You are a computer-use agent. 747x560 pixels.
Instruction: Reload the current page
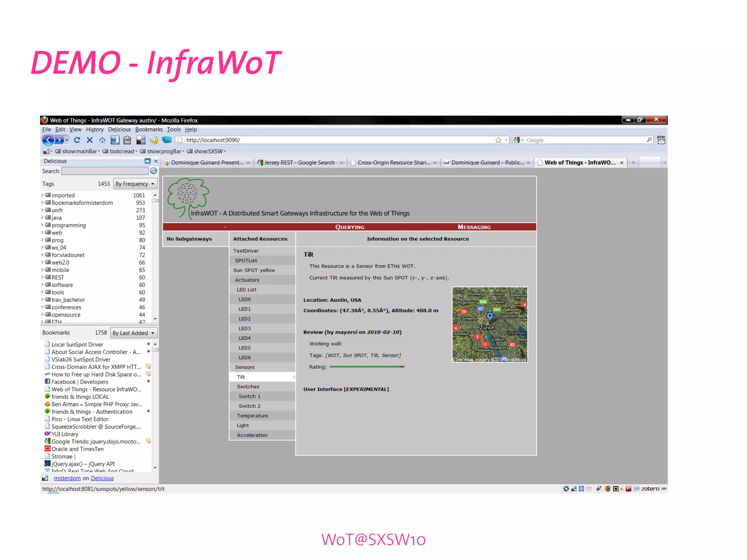77,140
